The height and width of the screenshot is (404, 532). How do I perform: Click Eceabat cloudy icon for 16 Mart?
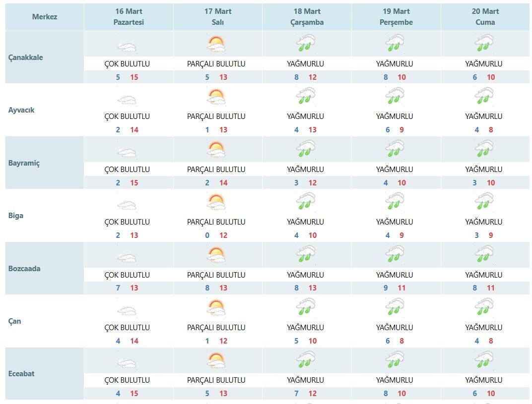tap(127, 363)
